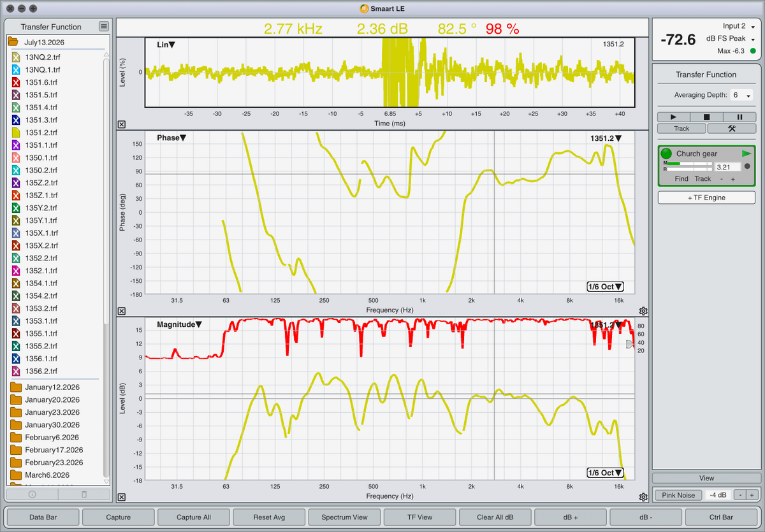Pause measurement with the pause button
This screenshot has height=532, width=765.
click(x=739, y=117)
